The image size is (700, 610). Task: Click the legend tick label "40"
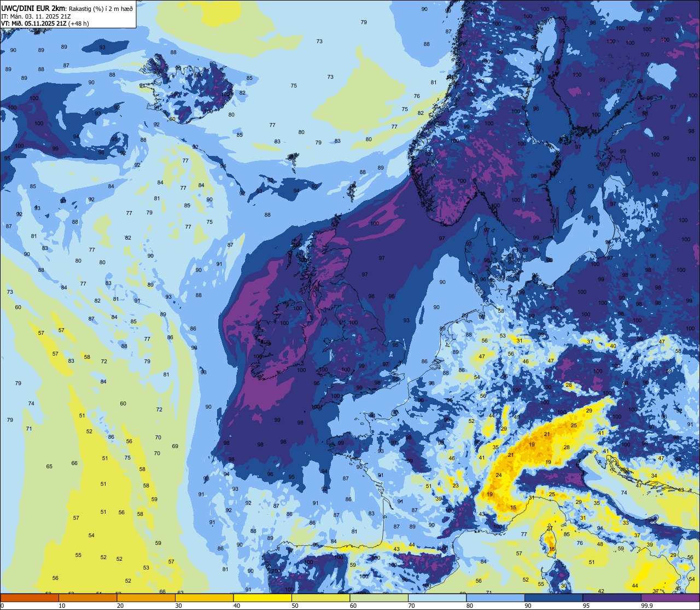(237, 606)
